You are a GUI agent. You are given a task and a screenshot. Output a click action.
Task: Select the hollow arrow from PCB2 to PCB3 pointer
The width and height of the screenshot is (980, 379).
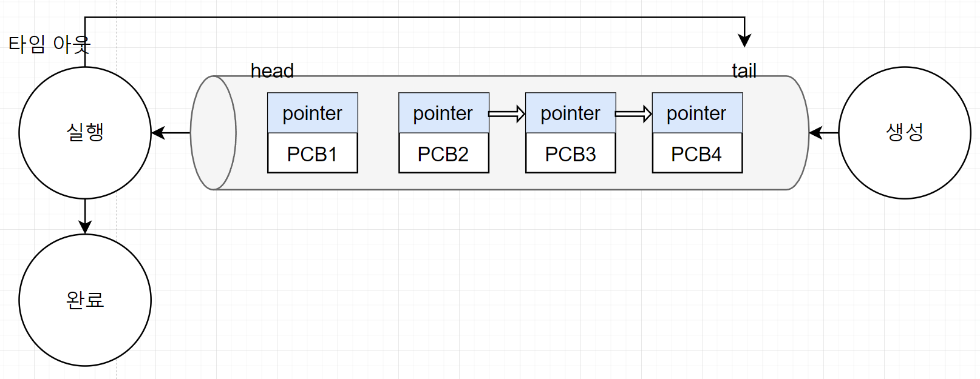click(x=507, y=113)
